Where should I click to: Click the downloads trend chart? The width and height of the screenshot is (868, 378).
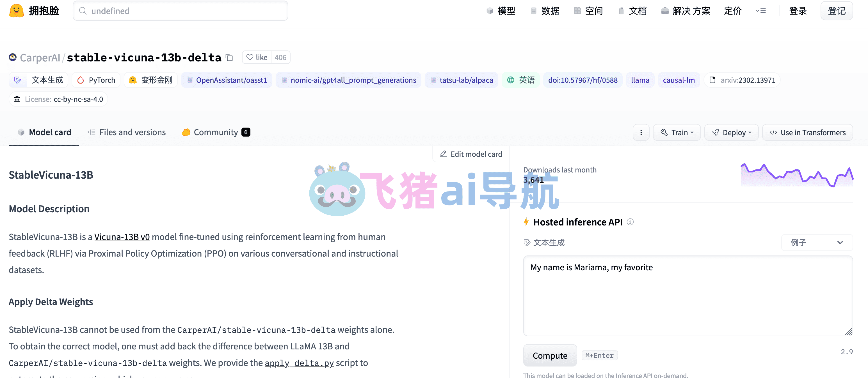(x=797, y=175)
